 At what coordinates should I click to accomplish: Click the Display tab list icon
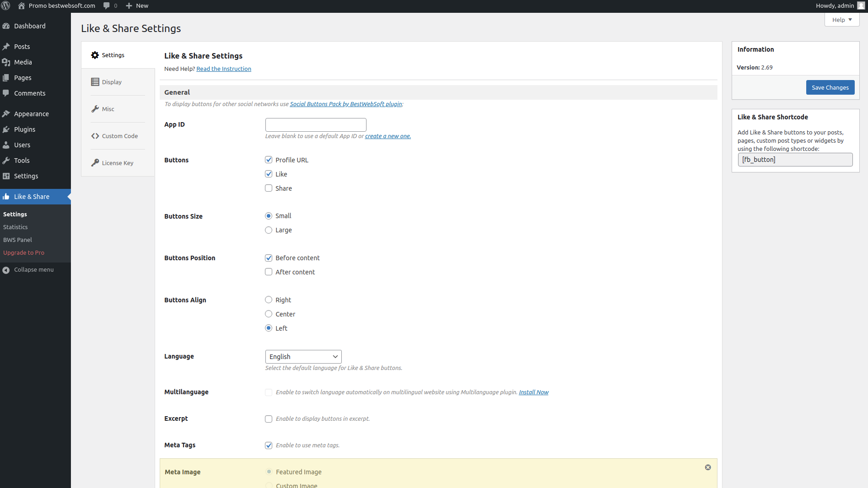click(x=95, y=82)
